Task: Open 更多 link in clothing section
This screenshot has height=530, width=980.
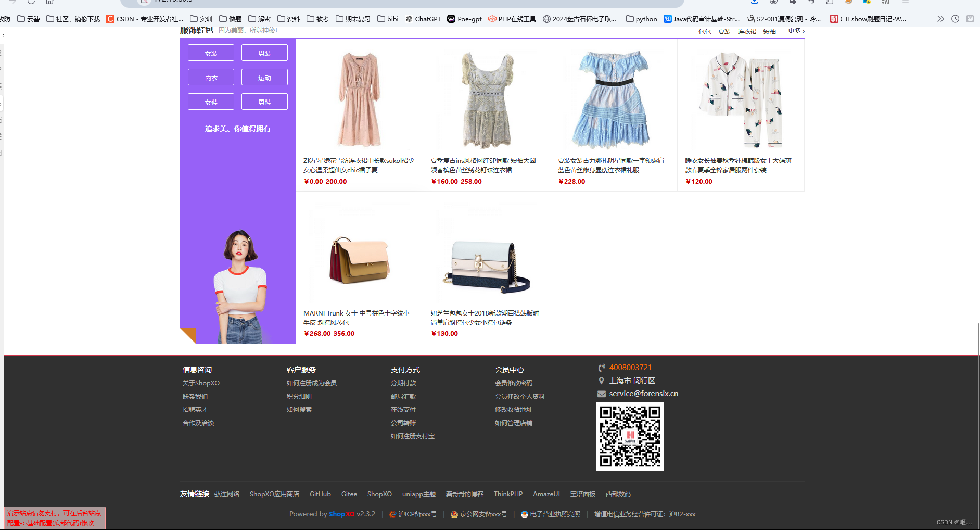Action: tap(796, 31)
